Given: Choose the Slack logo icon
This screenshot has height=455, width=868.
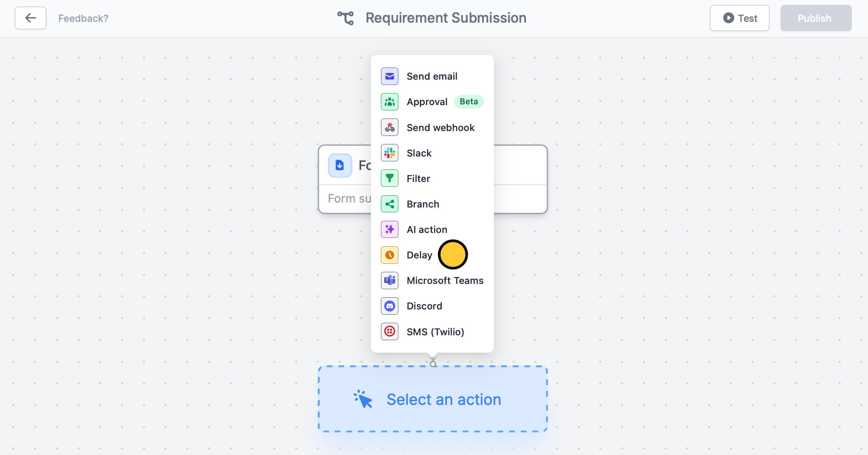Looking at the screenshot, I should coord(389,153).
